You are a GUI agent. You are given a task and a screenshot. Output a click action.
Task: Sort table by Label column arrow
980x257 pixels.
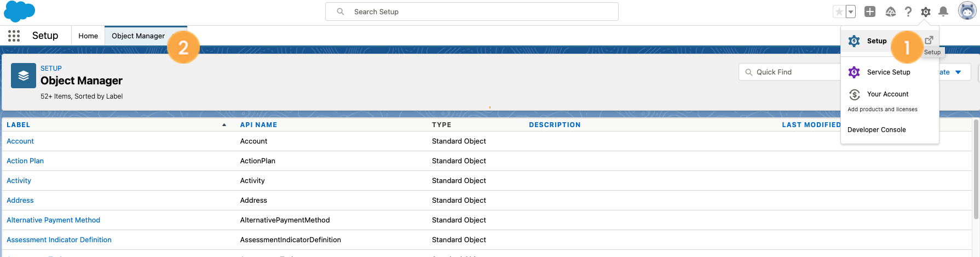[x=224, y=125]
